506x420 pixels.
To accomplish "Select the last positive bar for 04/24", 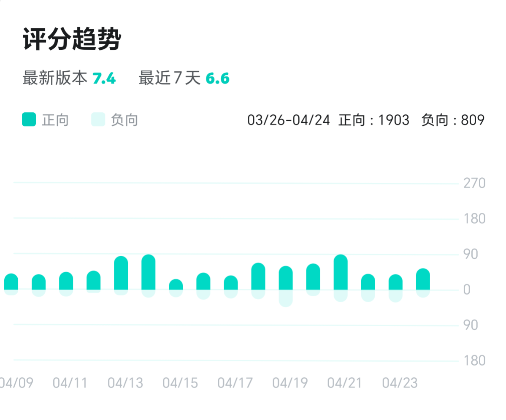I will pos(423,279).
